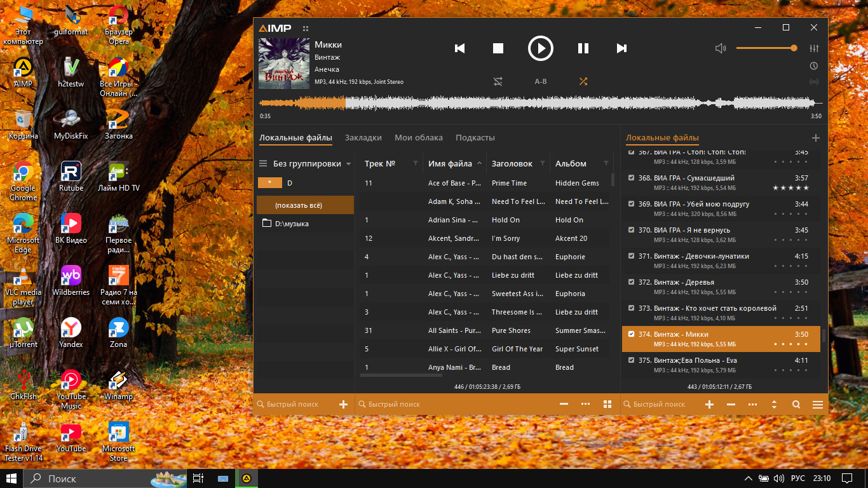This screenshot has height=488, width=868.
Task: Switch library to grid view icon
Action: pyautogui.click(x=607, y=404)
